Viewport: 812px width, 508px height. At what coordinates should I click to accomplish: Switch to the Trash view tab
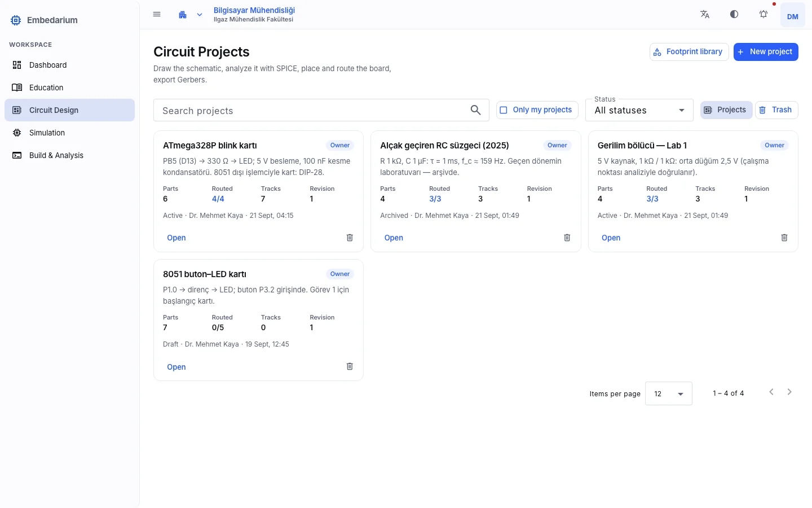(x=776, y=110)
